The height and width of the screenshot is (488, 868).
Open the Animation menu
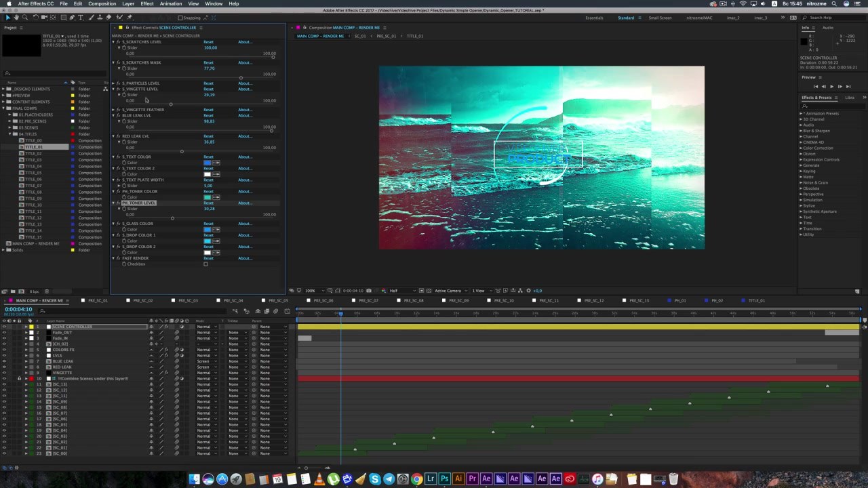[x=171, y=3]
